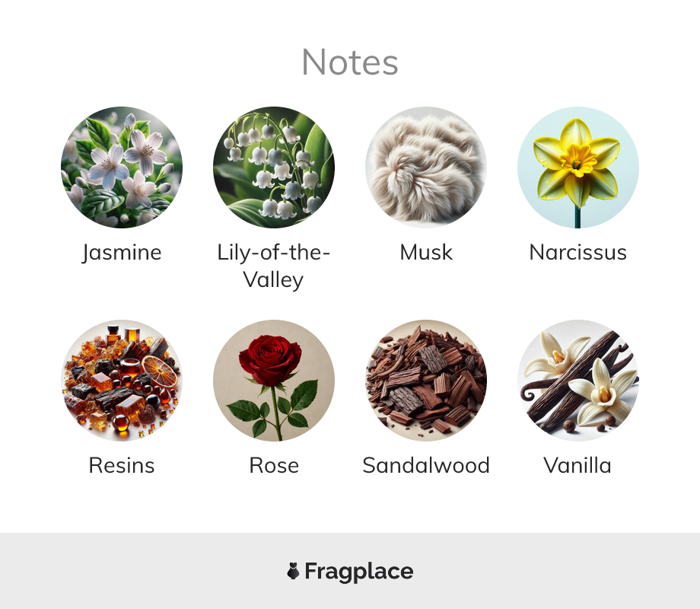Image resolution: width=700 pixels, height=609 pixels.
Task: Open the Musk fur image
Action: coord(426,167)
